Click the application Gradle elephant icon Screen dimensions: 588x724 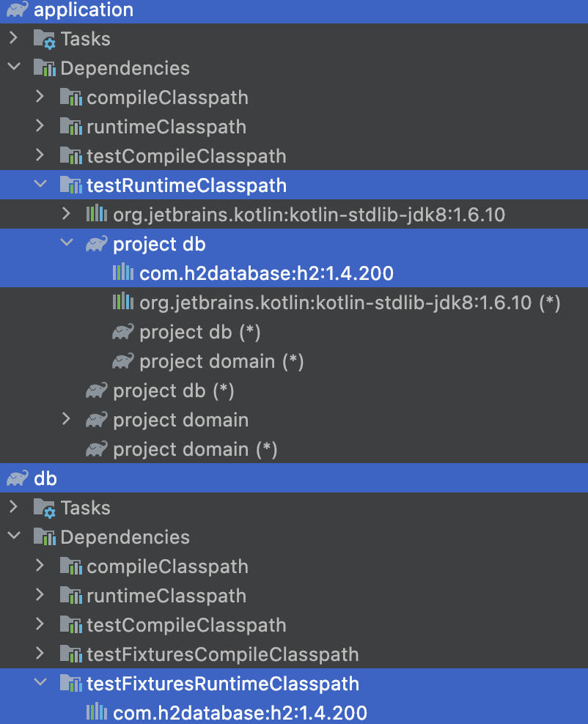(x=18, y=9)
